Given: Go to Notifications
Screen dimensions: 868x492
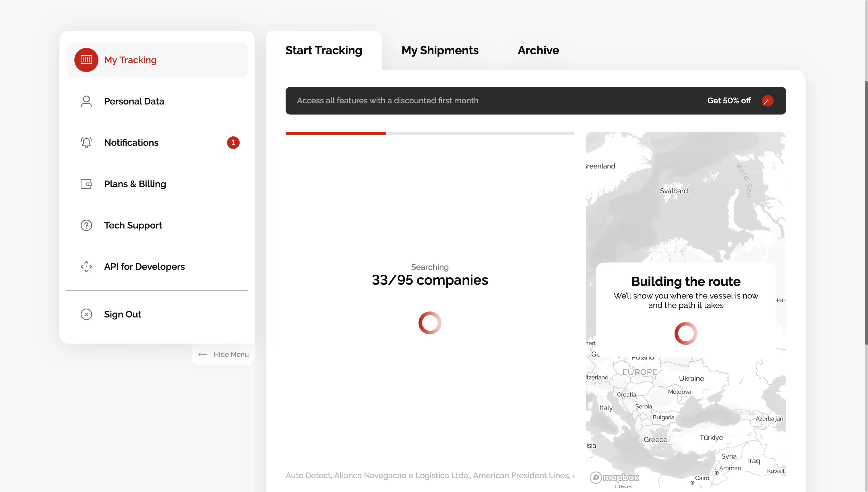Looking at the screenshot, I should (157, 143).
